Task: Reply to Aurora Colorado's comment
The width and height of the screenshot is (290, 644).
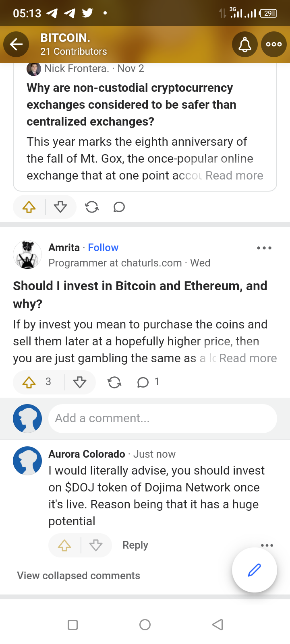Action: click(x=135, y=545)
